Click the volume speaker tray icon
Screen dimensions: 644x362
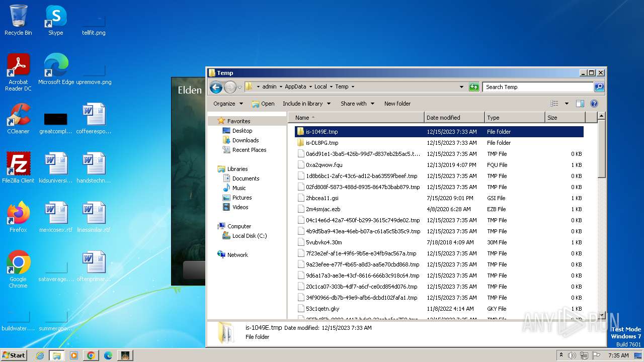572,355
